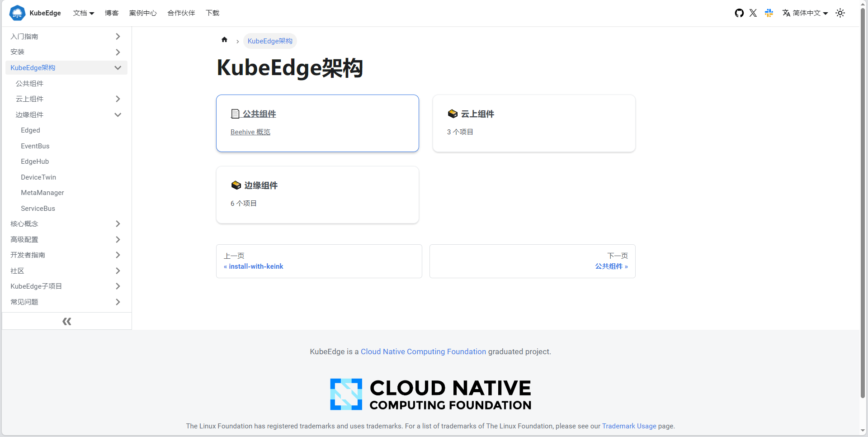Click the home breadcrumb icon
This screenshot has height=437, width=868.
pyautogui.click(x=225, y=40)
